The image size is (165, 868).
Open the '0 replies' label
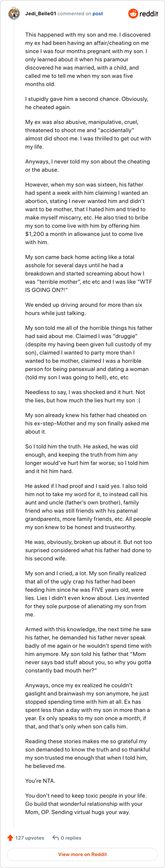(x=71, y=838)
